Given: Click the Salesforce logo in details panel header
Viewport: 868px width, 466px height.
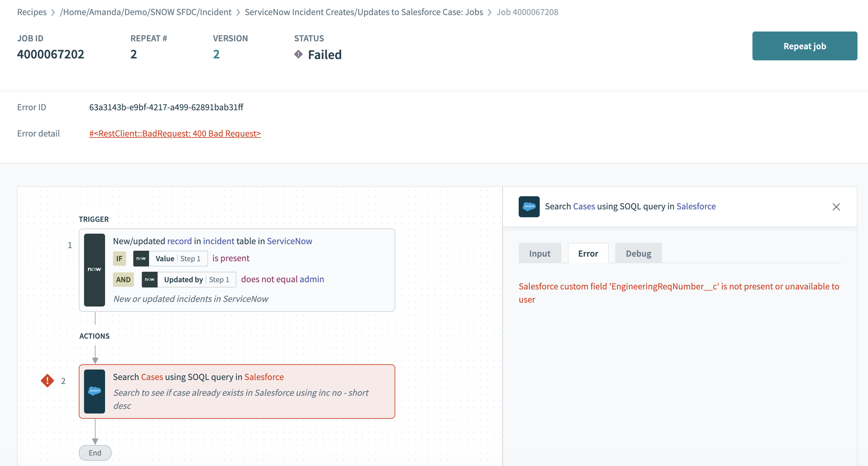Looking at the screenshot, I should coord(529,206).
